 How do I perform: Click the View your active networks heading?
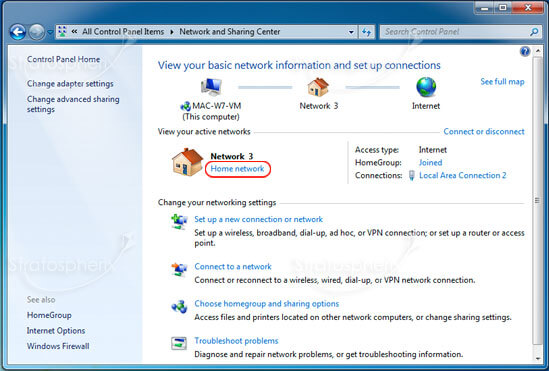tap(204, 132)
